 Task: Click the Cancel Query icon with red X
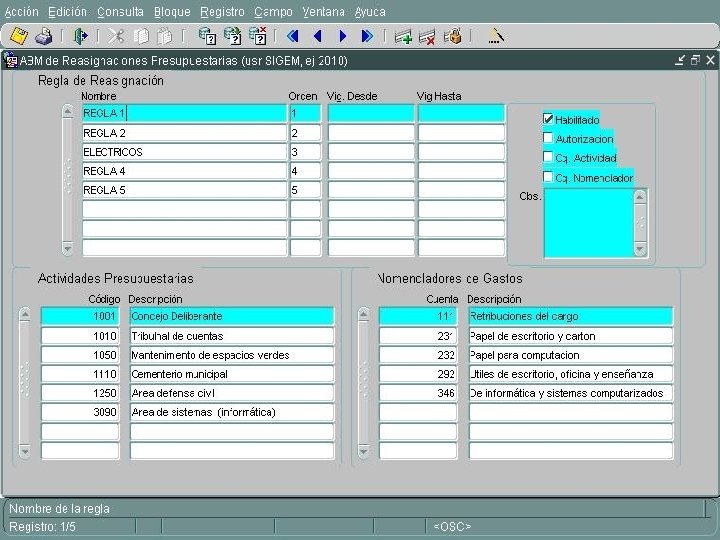pyautogui.click(x=258, y=36)
